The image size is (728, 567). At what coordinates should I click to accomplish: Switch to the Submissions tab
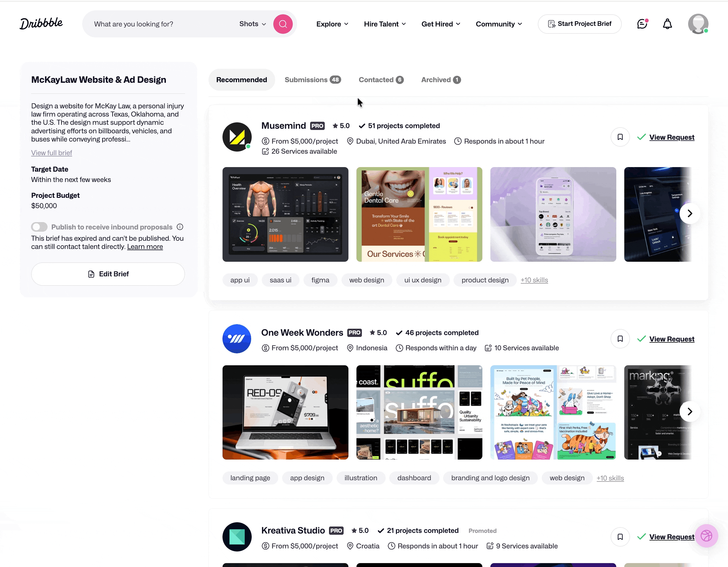pos(312,80)
